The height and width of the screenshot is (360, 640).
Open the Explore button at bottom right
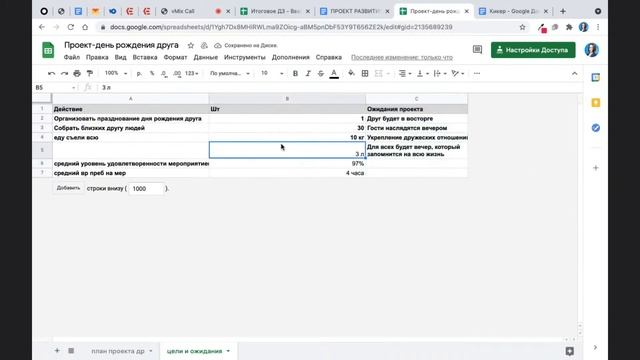[x=569, y=351]
